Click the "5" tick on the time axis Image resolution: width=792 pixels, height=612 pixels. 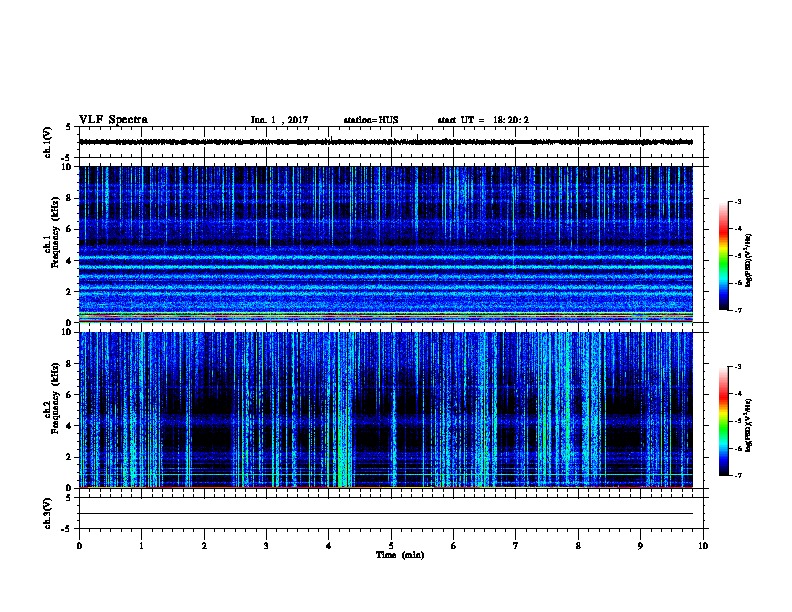391,546
